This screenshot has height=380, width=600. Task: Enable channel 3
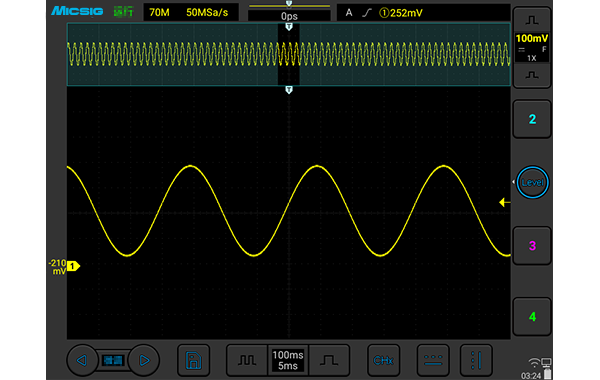(532, 246)
